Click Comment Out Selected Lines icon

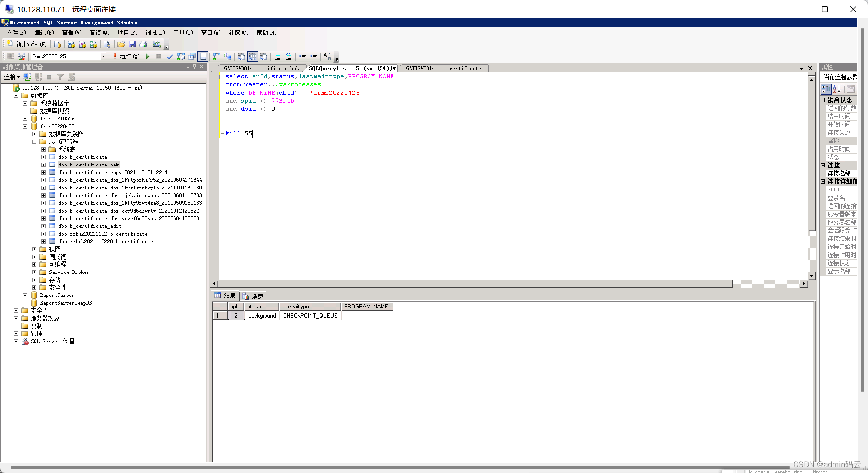(278, 57)
